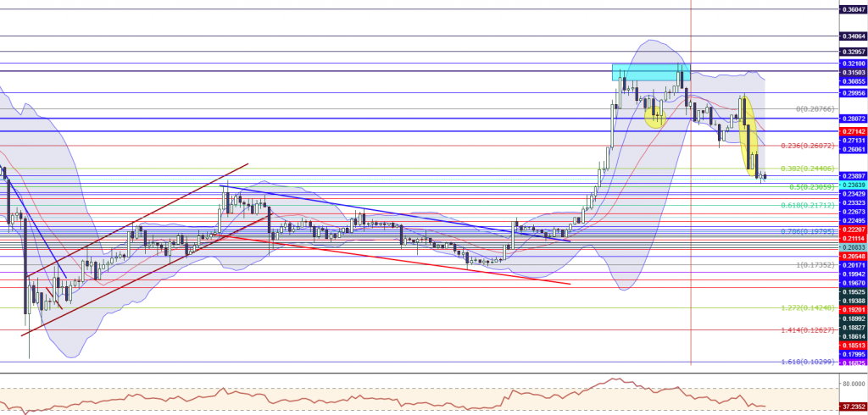This screenshot has width=868, height=415.
Task: Click the 0.19670 price label
Action: tap(854, 282)
